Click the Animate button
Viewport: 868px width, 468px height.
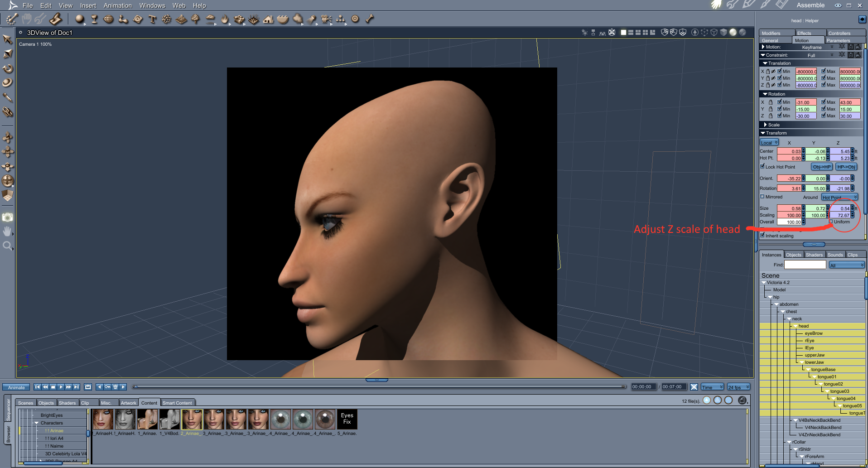(16, 387)
